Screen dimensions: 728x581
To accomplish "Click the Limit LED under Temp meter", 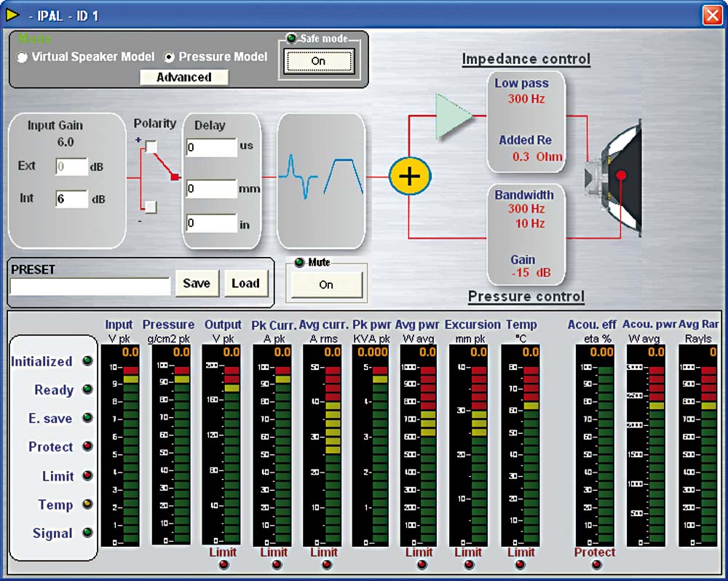I will [520, 565].
